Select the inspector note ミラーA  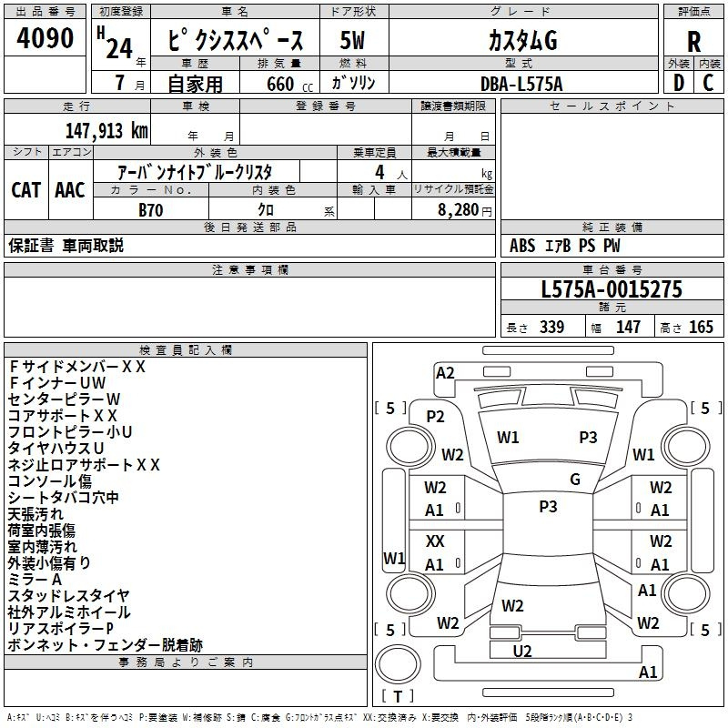(x=35, y=580)
